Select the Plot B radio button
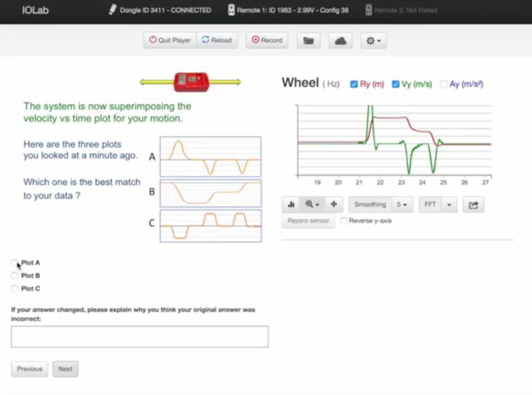This screenshot has width=532, height=395. pos(15,276)
